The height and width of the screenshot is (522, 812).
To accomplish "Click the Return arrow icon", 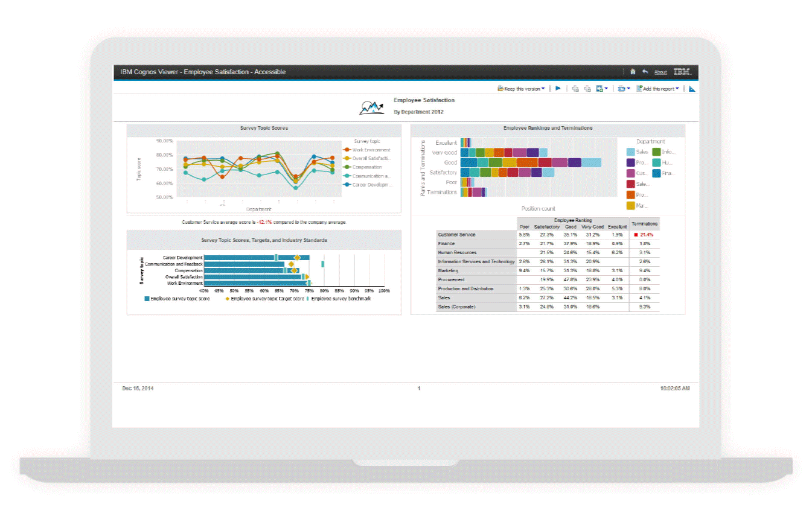I will click(644, 72).
